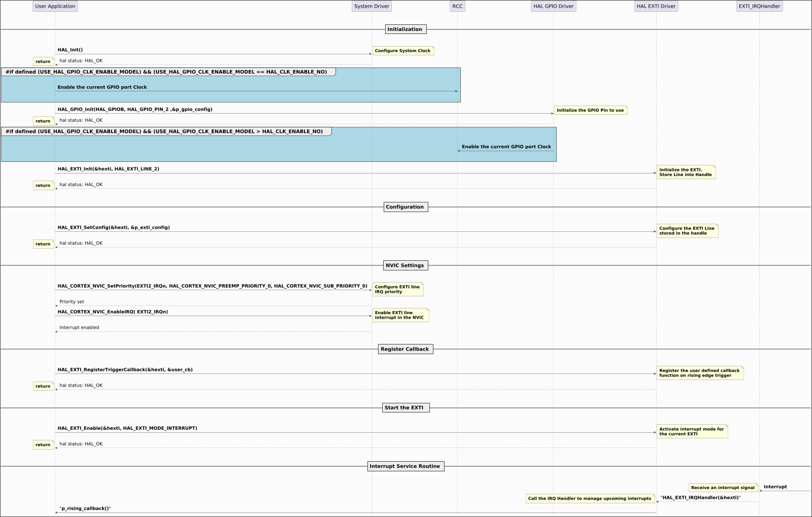Select the HAL EXTI Driver lifeline
Image resolution: width=812 pixels, height=517 pixels.
pos(656,6)
